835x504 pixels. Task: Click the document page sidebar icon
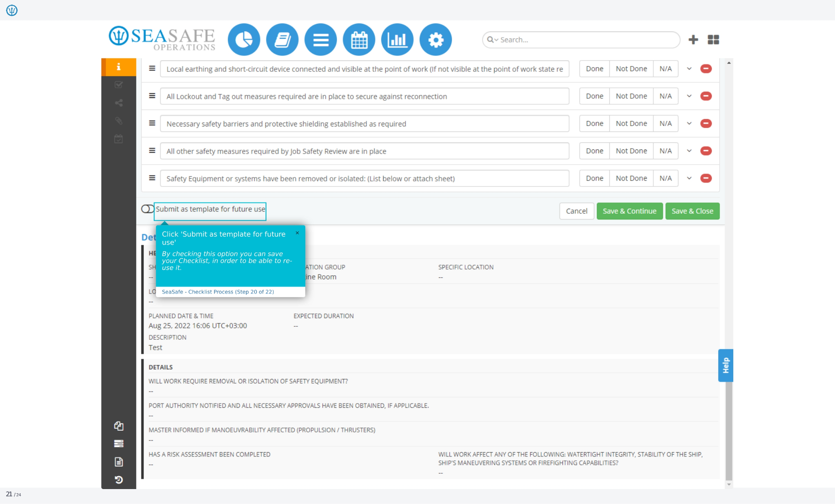click(119, 462)
